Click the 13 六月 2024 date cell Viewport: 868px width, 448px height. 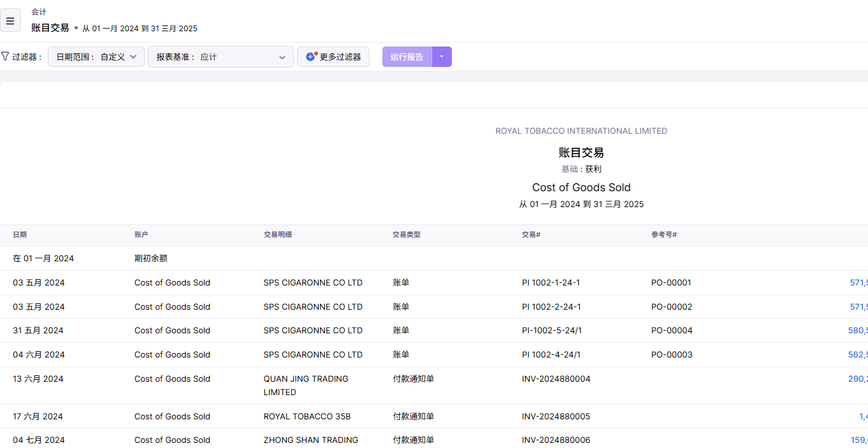pyautogui.click(x=38, y=379)
